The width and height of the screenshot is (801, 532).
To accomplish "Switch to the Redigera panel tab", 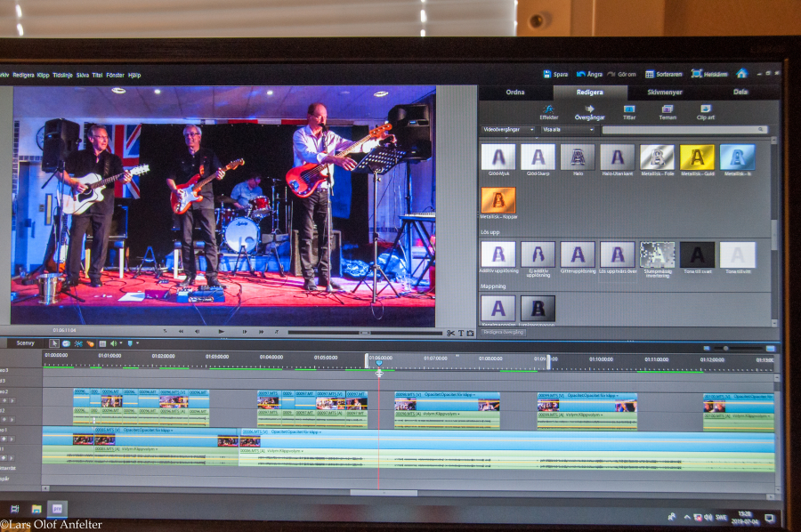I will coord(589,93).
